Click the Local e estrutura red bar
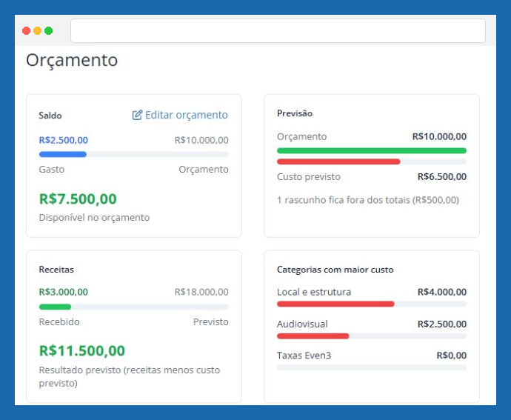The image size is (511, 420). coord(335,304)
